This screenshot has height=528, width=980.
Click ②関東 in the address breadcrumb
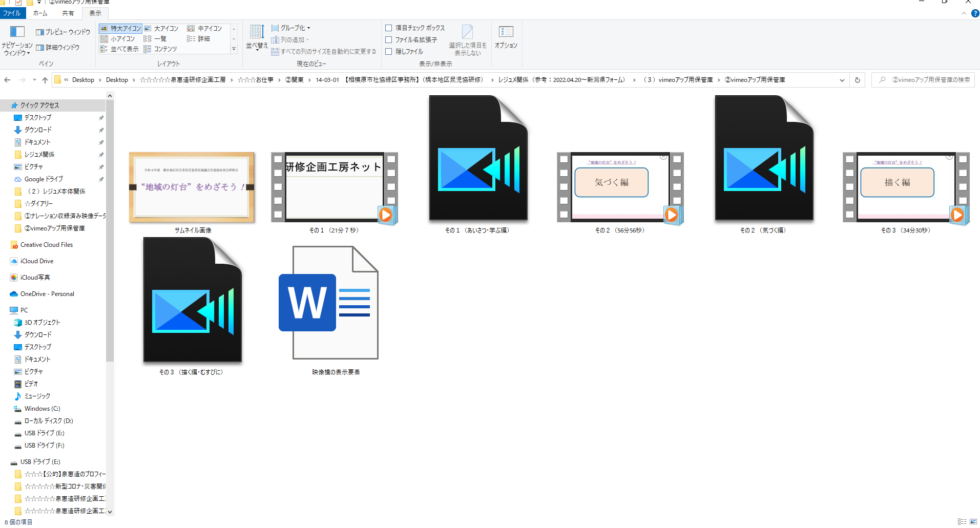pos(295,80)
